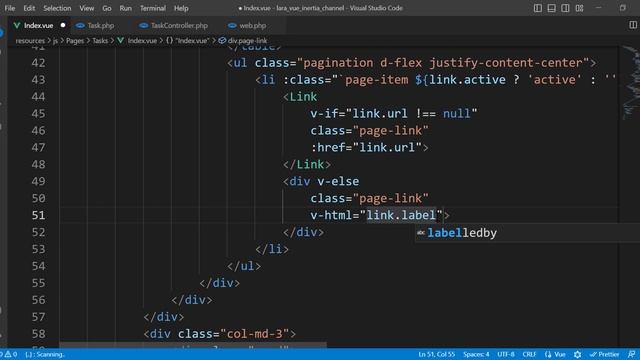Toggle panel layout icon in title bar
640x360 pixels.
tap(551, 8)
